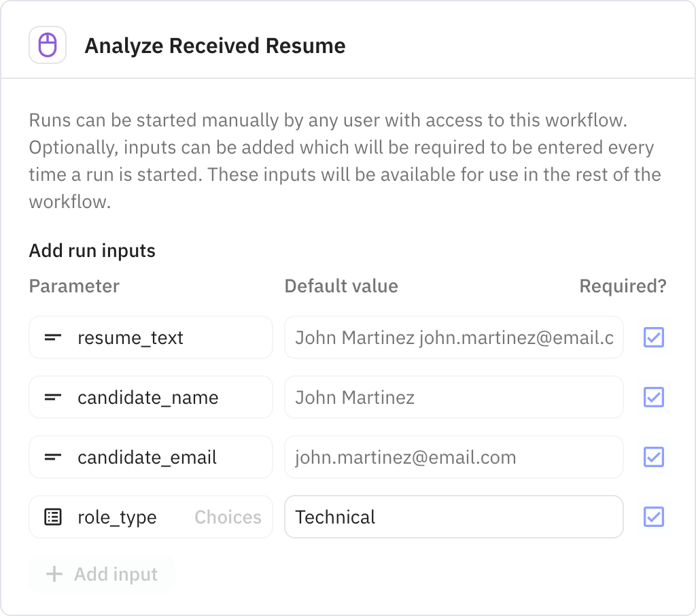Click the plus icon on Add input

tap(53, 574)
